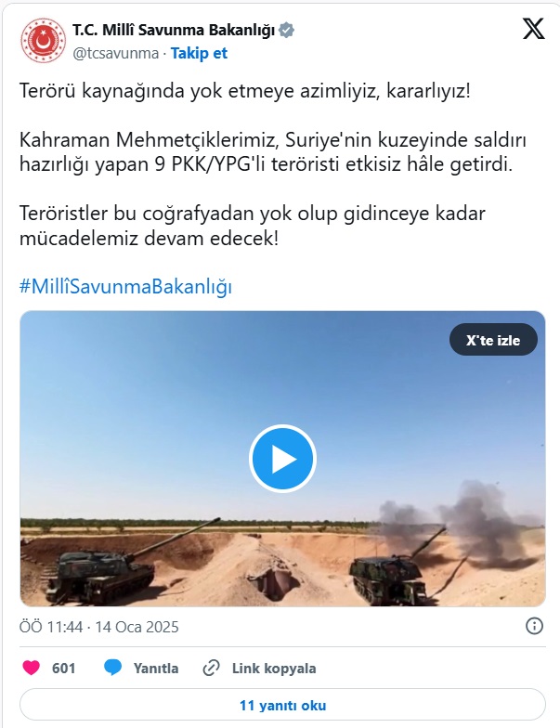
Task: Click the Link kopyala label
Action: 274,669
